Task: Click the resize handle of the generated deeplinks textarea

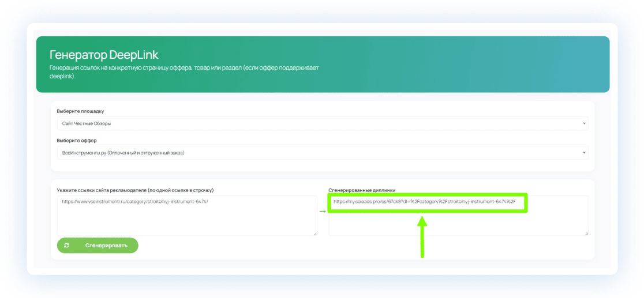Action: pos(586,233)
